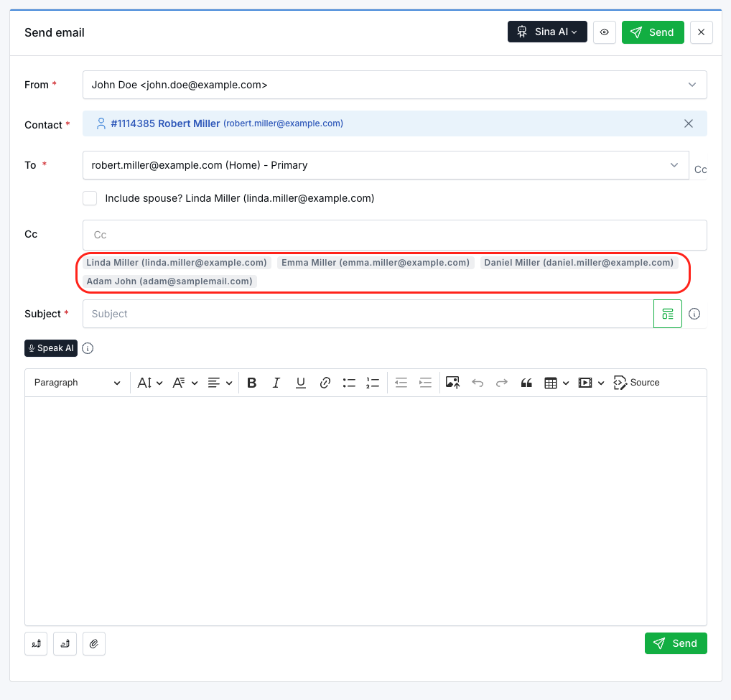731x700 pixels.
Task: Expand the To recipient dropdown
Action: pos(386,165)
